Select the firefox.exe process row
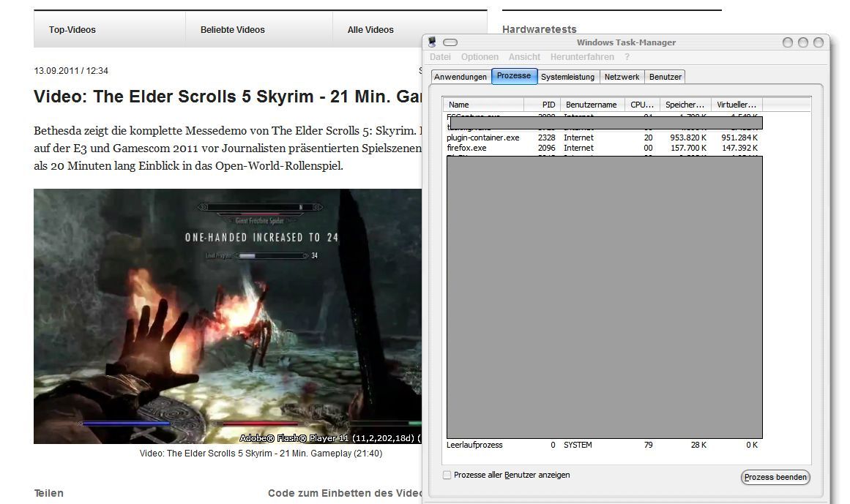Screen dimensions: 850x504 tap(466, 148)
